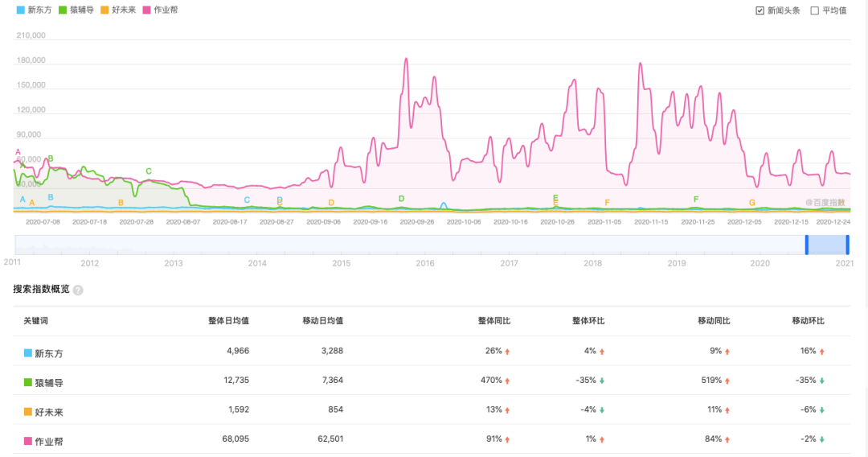Click the 整体环比 column header
The height and width of the screenshot is (457, 868).
[588, 321]
